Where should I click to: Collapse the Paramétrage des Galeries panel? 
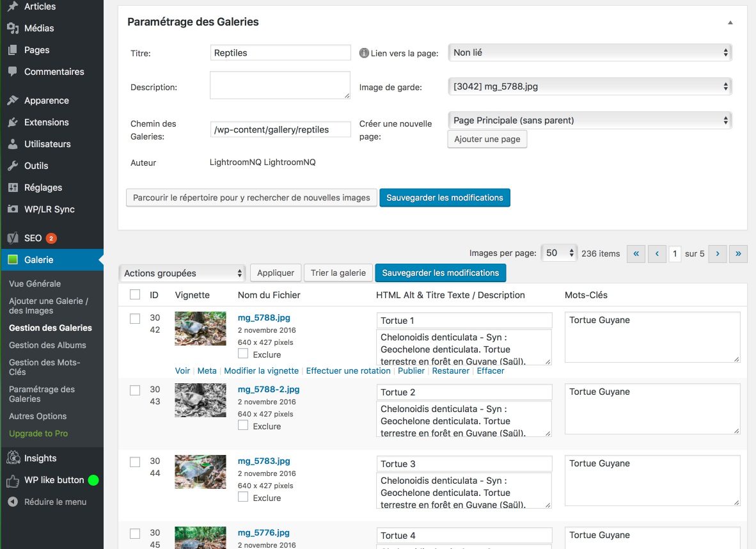click(x=730, y=22)
